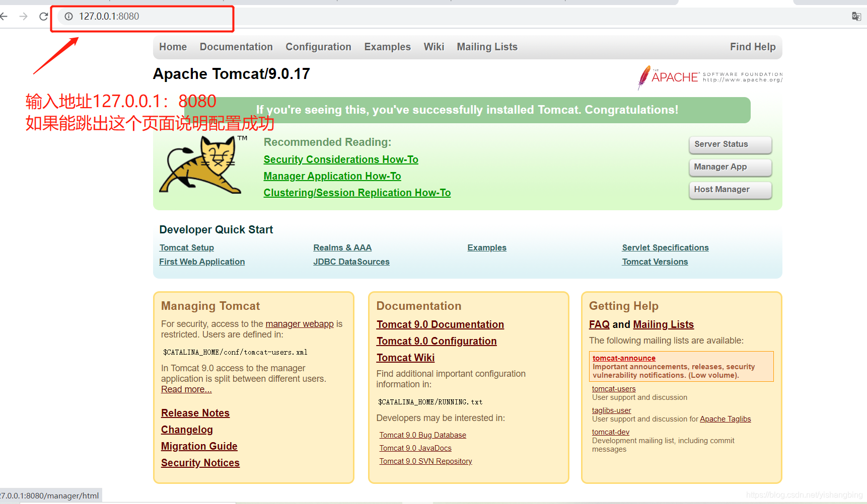867x504 pixels.
Task: Open Tomcat 9.0 Configuration link
Action: (437, 341)
